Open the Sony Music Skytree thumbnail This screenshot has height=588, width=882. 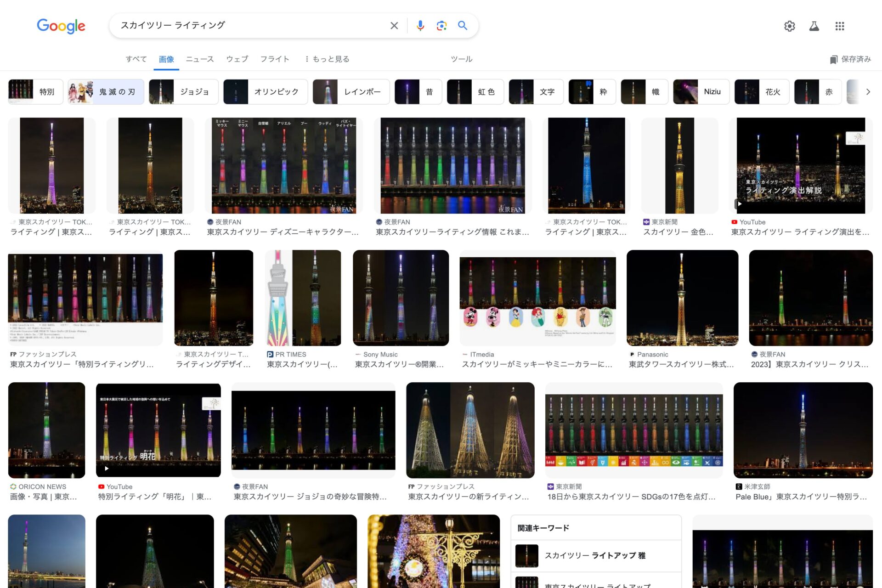[x=401, y=298]
